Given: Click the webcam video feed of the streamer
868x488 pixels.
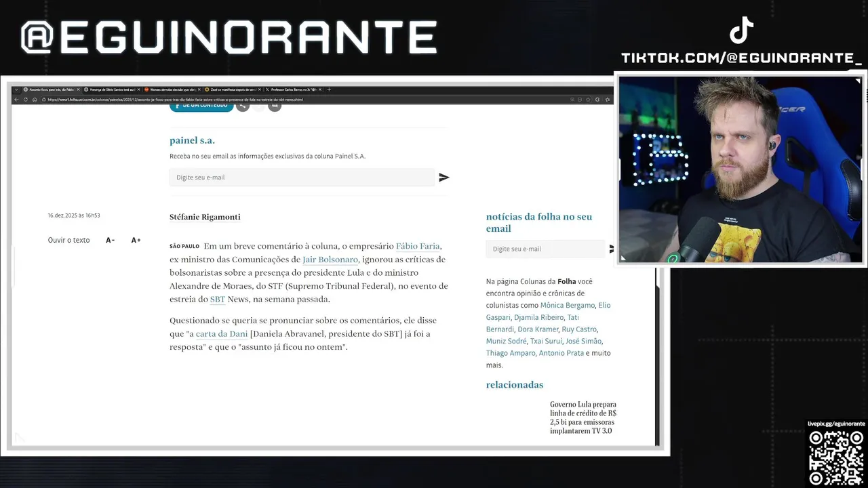Looking at the screenshot, I should pyautogui.click(x=741, y=169).
